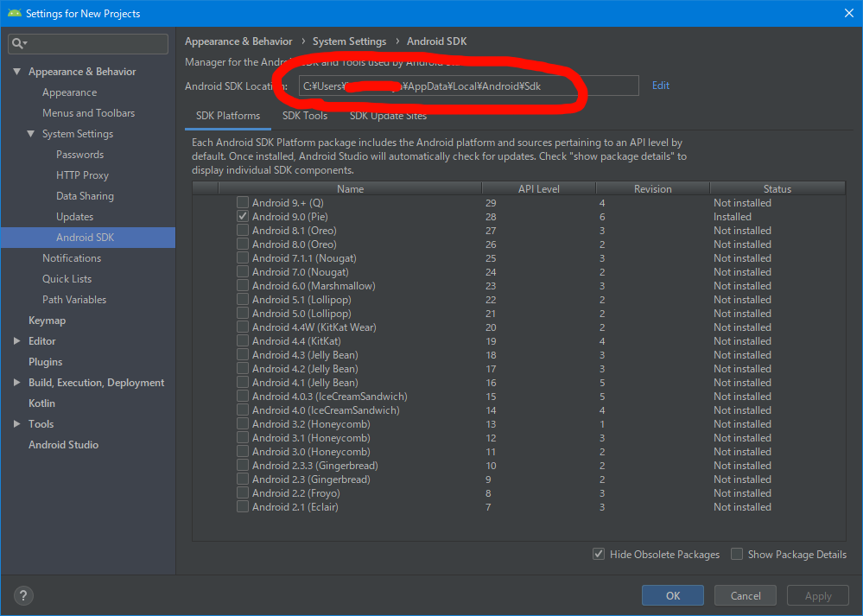The height and width of the screenshot is (616, 863).
Task: Select Updates in the sidebar
Action: 75,216
